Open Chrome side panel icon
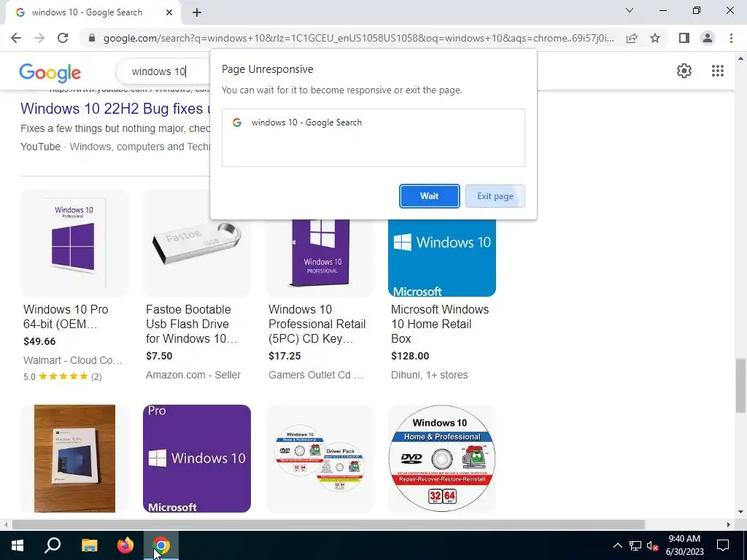Viewport: 747px width, 560px height. pyautogui.click(x=684, y=38)
